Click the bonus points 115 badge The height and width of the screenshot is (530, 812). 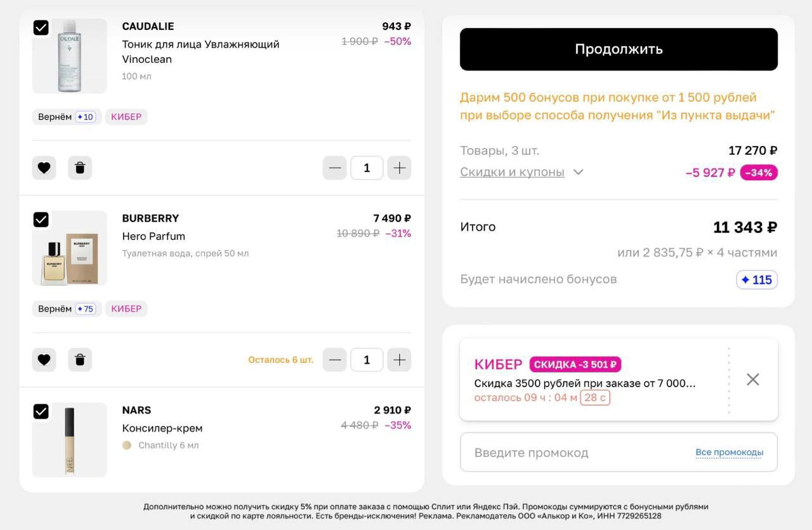pos(757,280)
